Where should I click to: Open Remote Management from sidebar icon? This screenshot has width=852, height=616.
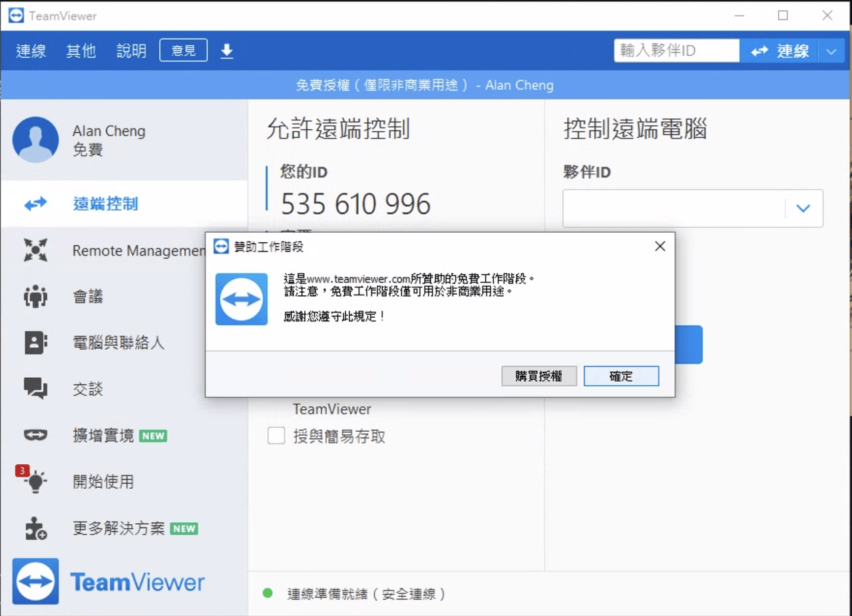[x=35, y=250]
